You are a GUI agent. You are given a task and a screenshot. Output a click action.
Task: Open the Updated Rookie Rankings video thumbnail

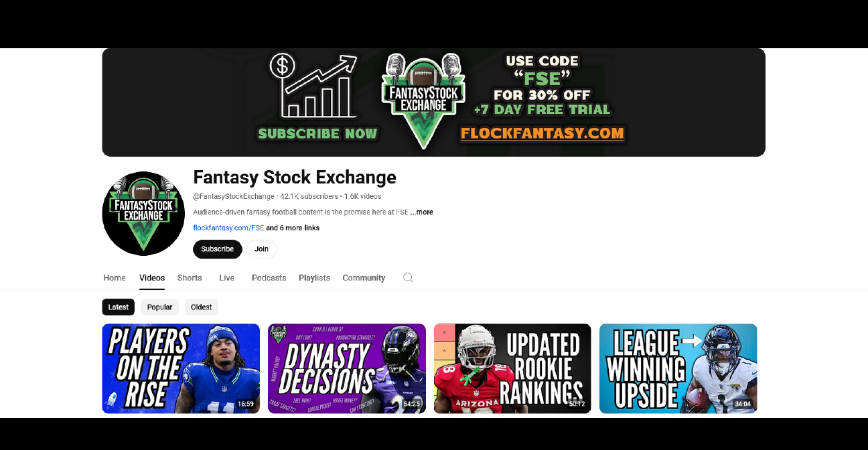[x=512, y=368]
